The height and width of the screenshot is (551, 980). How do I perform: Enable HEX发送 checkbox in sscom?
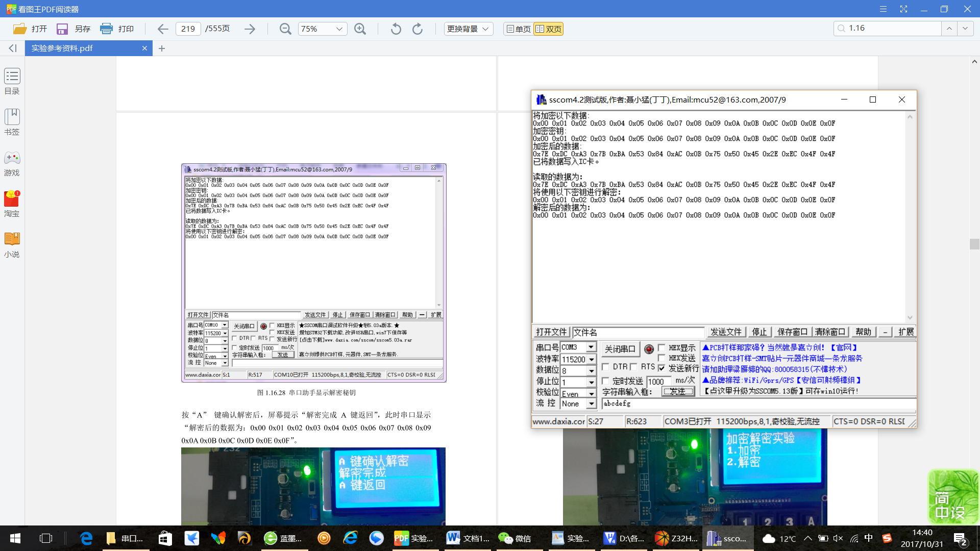click(x=661, y=358)
